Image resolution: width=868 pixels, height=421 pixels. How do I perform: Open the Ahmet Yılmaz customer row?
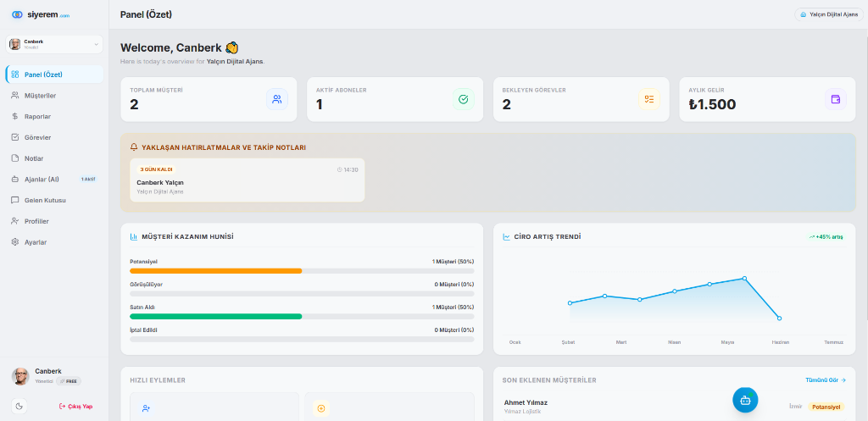pyautogui.click(x=674, y=407)
